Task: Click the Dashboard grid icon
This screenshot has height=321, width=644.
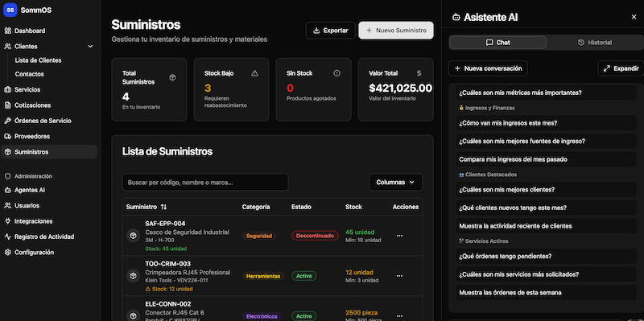Action: 7,31
